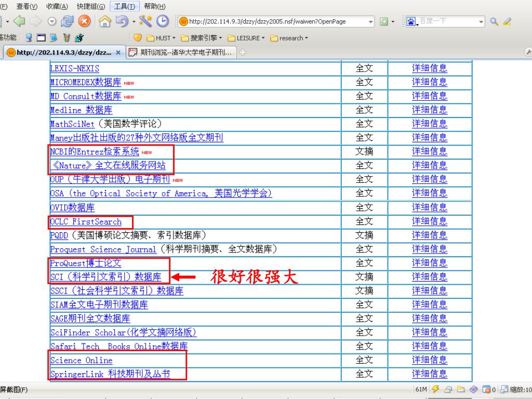Expand the research bookmarks folder

289,38
